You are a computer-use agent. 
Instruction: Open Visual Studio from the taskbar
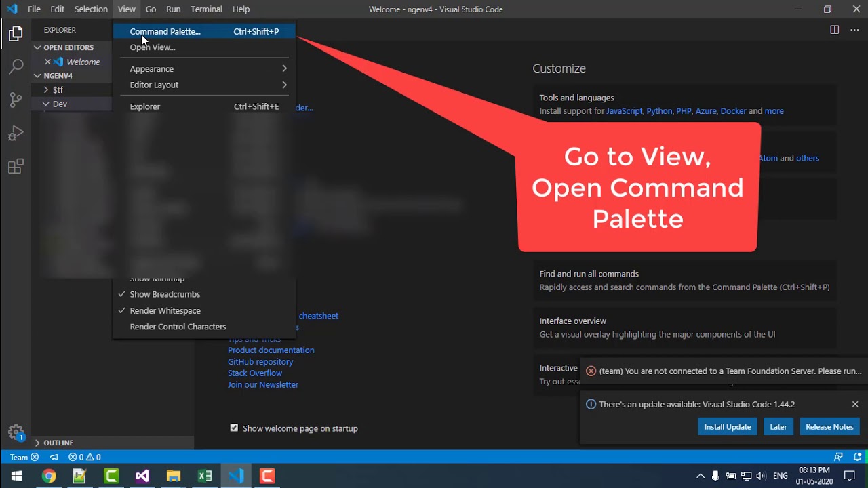[x=142, y=476]
